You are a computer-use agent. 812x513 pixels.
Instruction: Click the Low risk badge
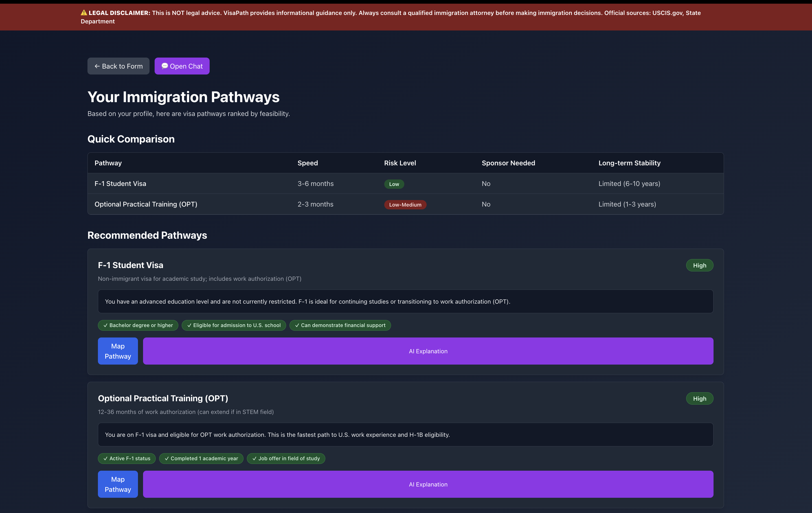pos(394,184)
